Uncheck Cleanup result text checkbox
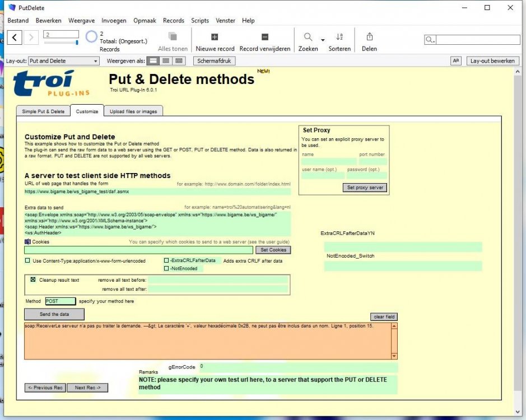Image resolution: width=526 pixels, height=420 pixels. [x=33, y=279]
